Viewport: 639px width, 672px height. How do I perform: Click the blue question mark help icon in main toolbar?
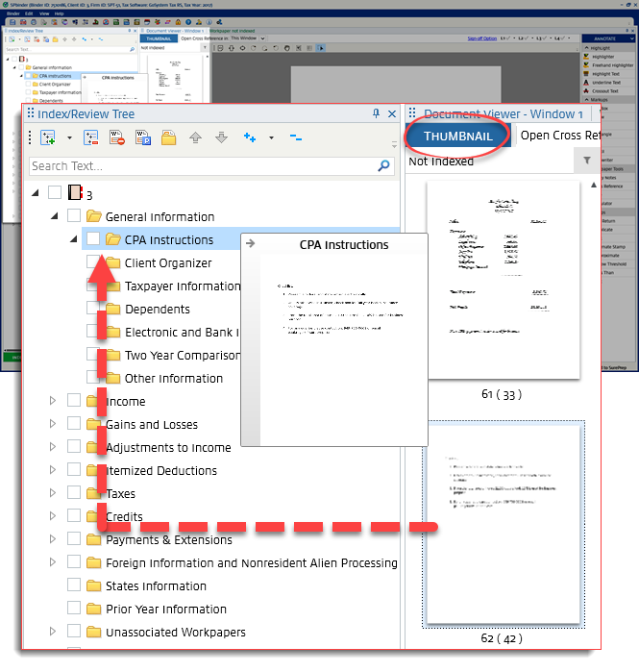(x=189, y=22)
